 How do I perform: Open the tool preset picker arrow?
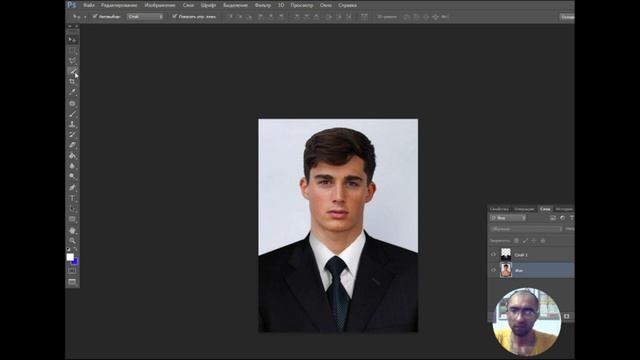[x=85, y=17]
